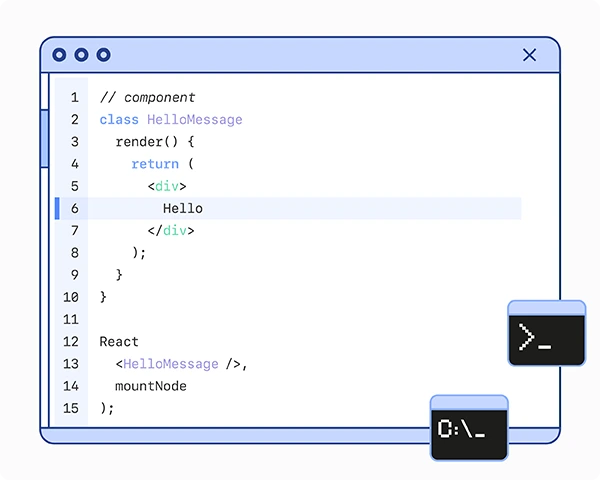Close the code editor with the X icon
The height and width of the screenshot is (480, 600).
529,55
